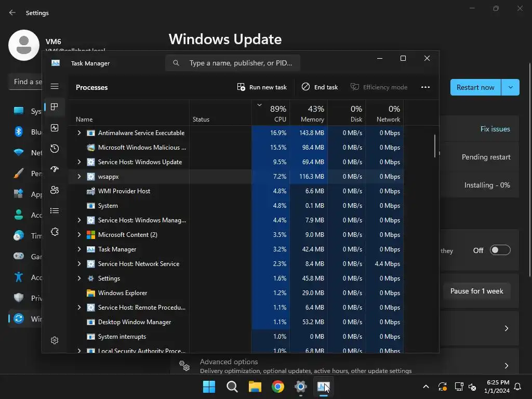532x399 pixels.
Task: Open Personalization paintbrush icon in Settings
Action: click(19, 174)
